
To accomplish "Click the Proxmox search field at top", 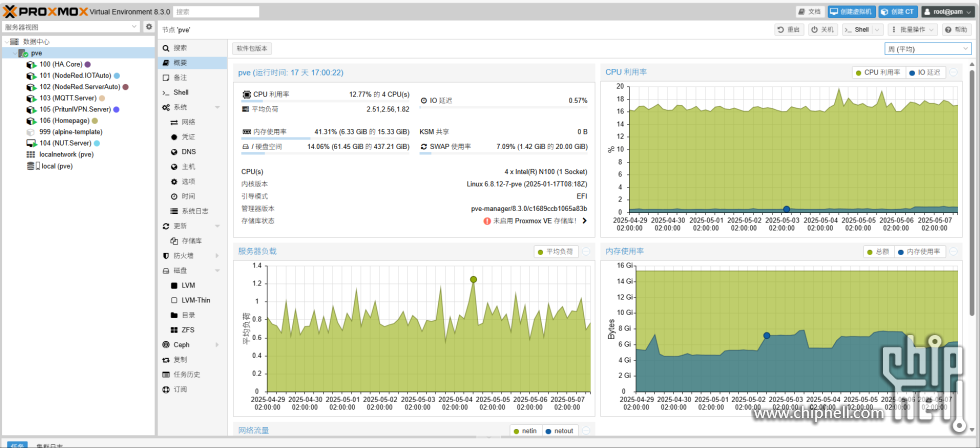I will 216,11.
